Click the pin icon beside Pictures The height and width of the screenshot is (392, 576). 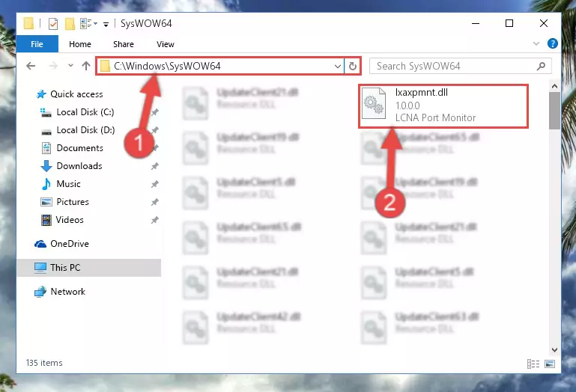pos(154,202)
